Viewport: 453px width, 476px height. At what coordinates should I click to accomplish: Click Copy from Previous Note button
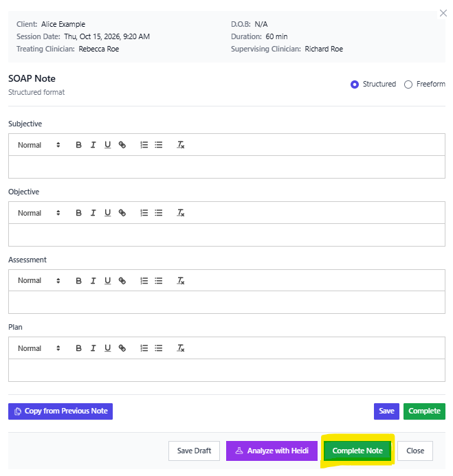pos(60,411)
